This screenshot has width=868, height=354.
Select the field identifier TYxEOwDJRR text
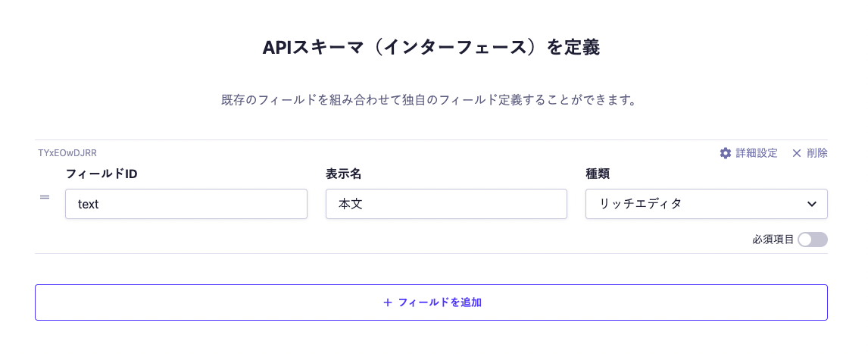(67, 152)
